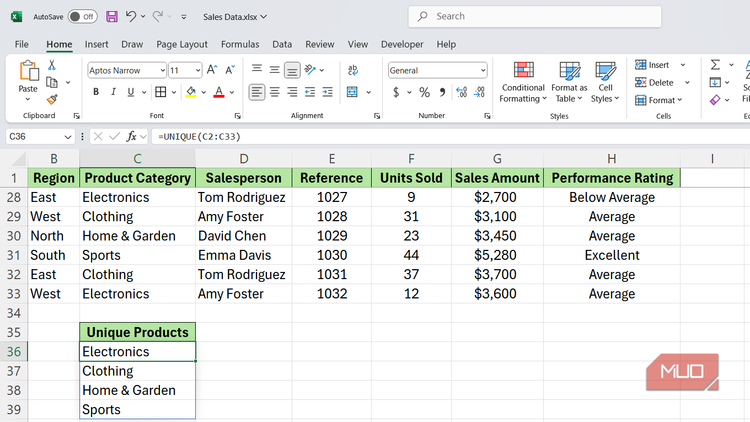The image size is (750, 422).
Task: Click the Decrease Font Size icon
Action: [x=230, y=70]
